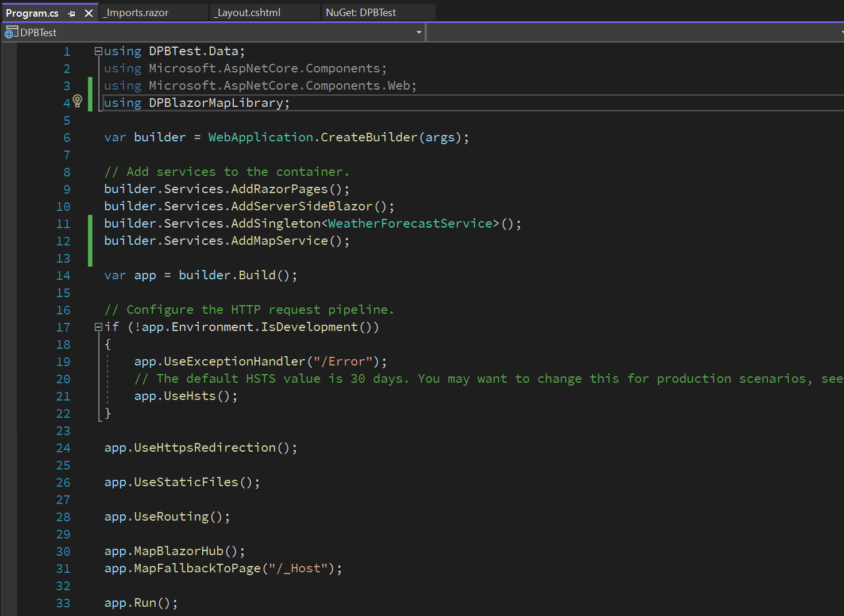Click the lightbulb quick actions icon

78,102
